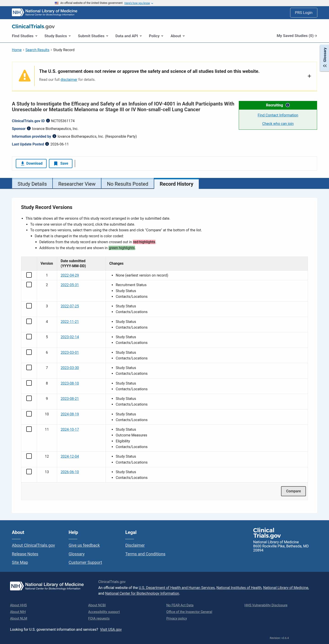Select the checkbox for version 2
Image resolution: width=329 pixels, height=644 pixels.
tap(29, 285)
